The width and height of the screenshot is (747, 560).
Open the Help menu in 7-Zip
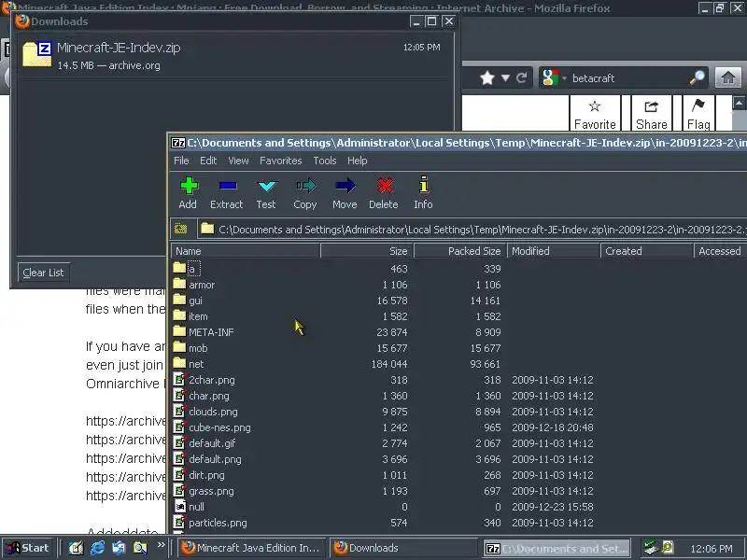[358, 161]
